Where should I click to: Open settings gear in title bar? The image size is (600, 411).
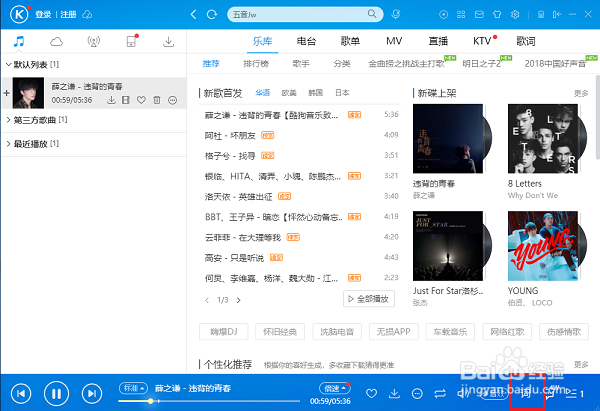515,15
